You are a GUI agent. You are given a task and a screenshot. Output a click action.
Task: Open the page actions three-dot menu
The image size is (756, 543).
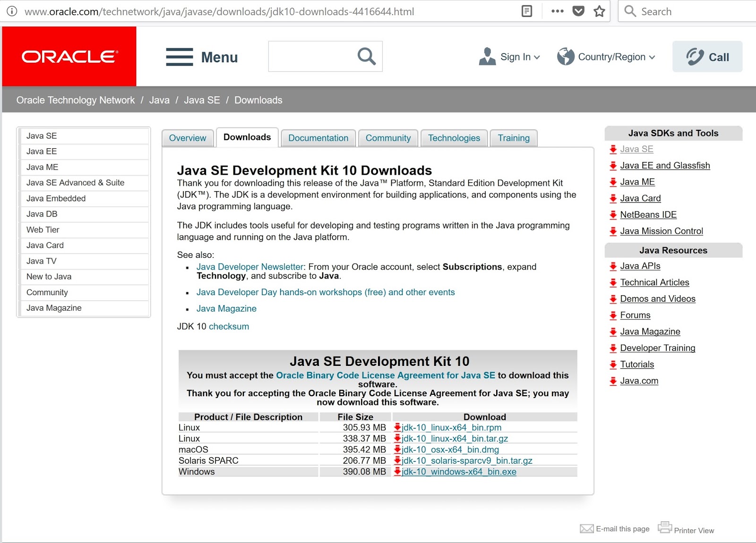pos(558,11)
